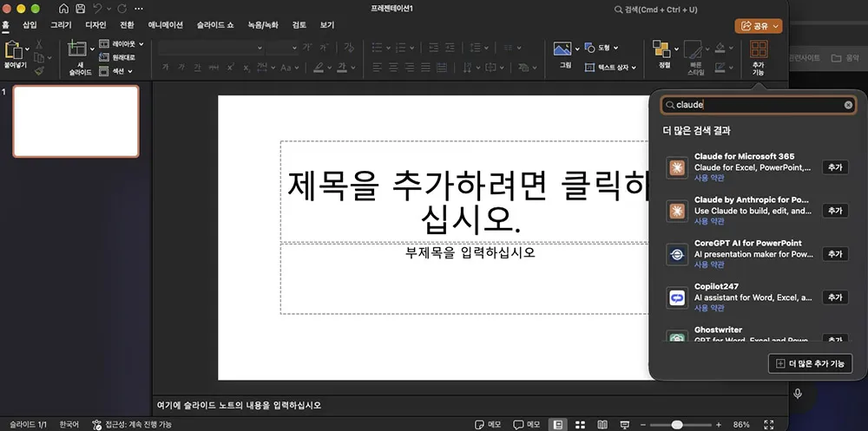The height and width of the screenshot is (431, 868).
Task: Save presentation with the floppy disk icon
Action: (80, 9)
